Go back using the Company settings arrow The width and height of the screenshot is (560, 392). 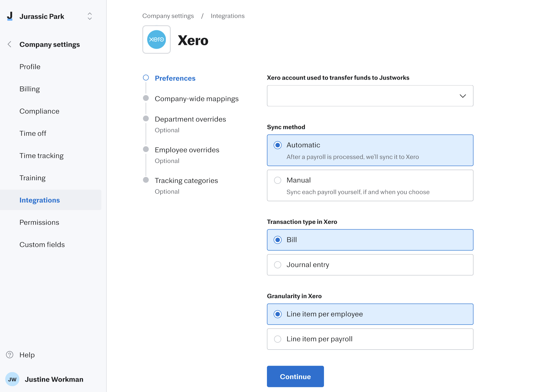tap(10, 44)
